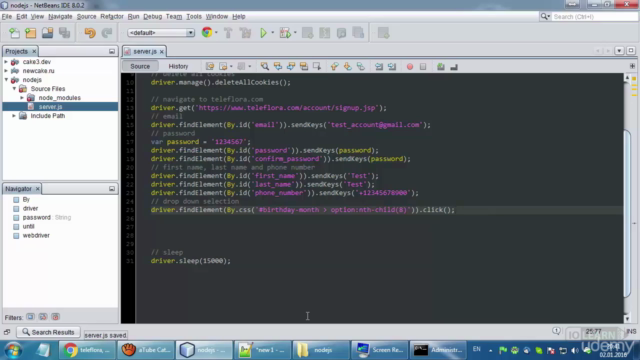Click the Last Edit editor toolbar icon
The height and width of the screenshot is (360, 640).
[210, 67]
